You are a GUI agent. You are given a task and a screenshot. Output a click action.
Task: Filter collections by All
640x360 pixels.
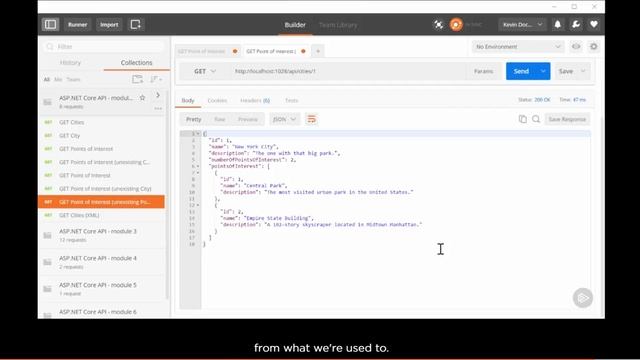pyautogui.click(x=47, y=80)
